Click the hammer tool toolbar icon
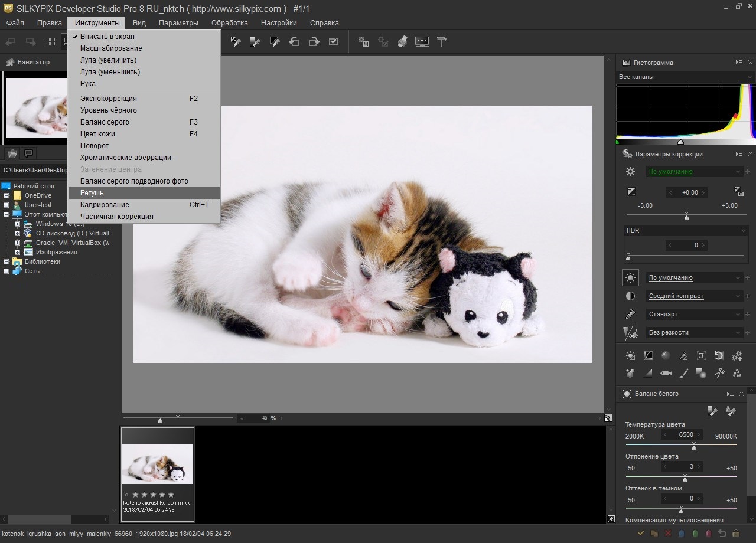The image size is (756, 543). 441,42
